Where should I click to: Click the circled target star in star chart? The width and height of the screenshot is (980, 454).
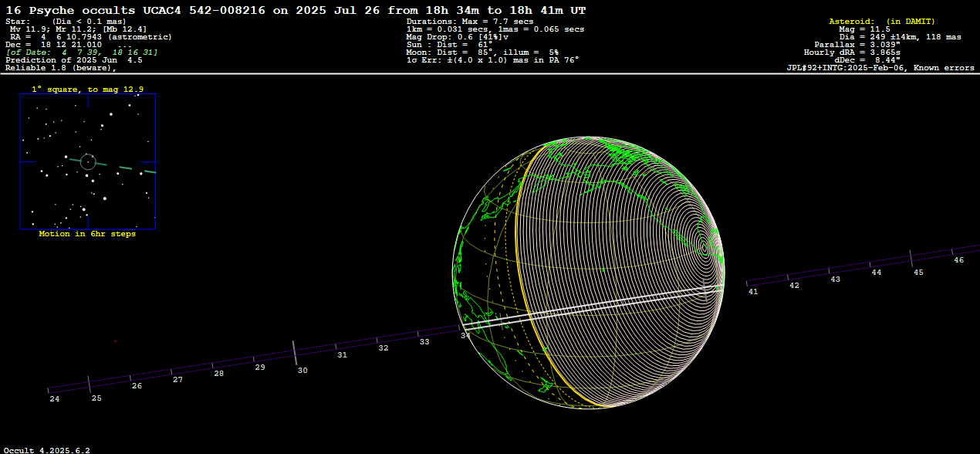pyautogui.click(x=88, y=161)
